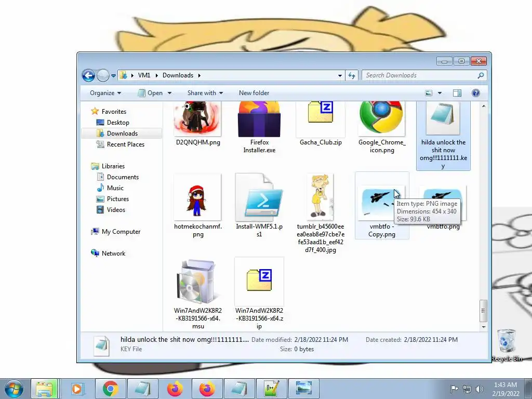Expand the arrow after VM1 in breadcrumb
The height and width of the screenshot is (399, 532).
tap(157, 75)
